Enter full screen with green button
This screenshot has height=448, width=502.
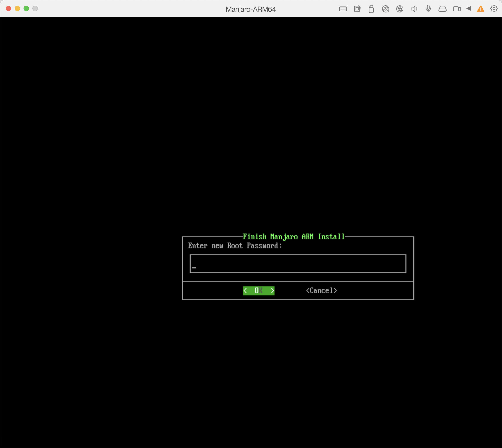point(26,9)
